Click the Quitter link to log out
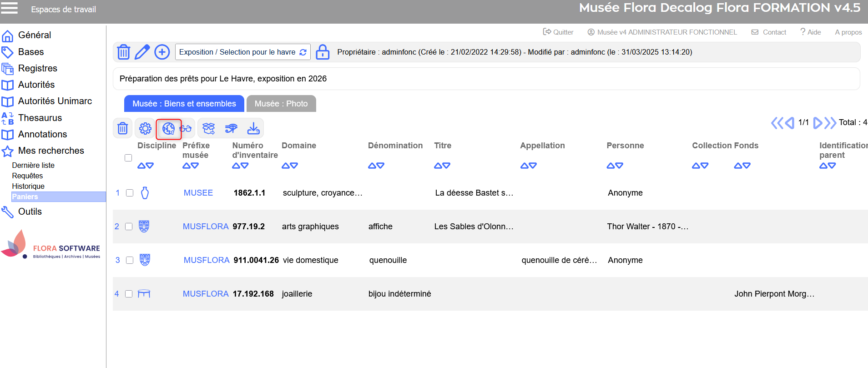Image resolution: width=868 pixels, height=368 pixels. pos(558,32)
